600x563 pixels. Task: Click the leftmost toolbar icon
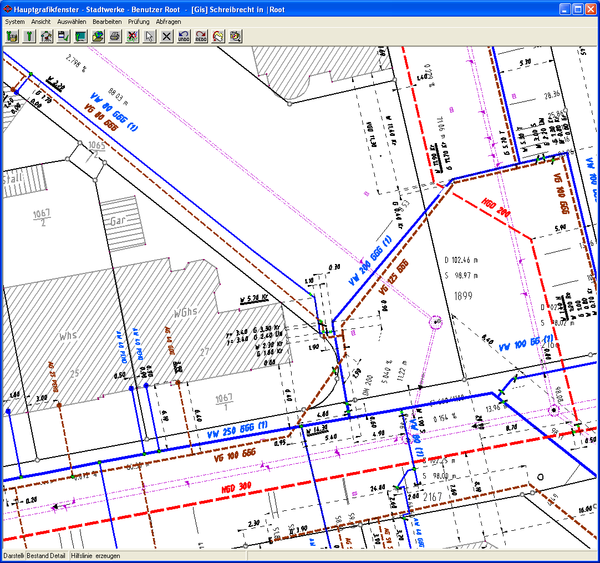click(13, 37)
